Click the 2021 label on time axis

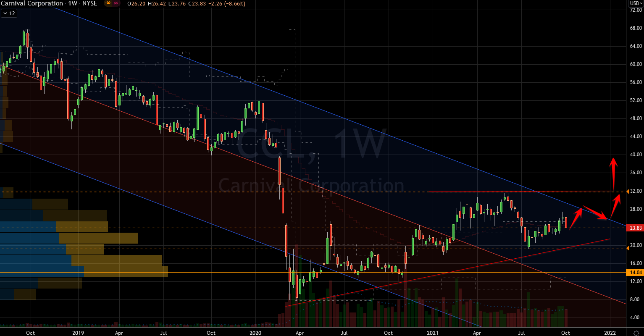[x=432, y=333]
